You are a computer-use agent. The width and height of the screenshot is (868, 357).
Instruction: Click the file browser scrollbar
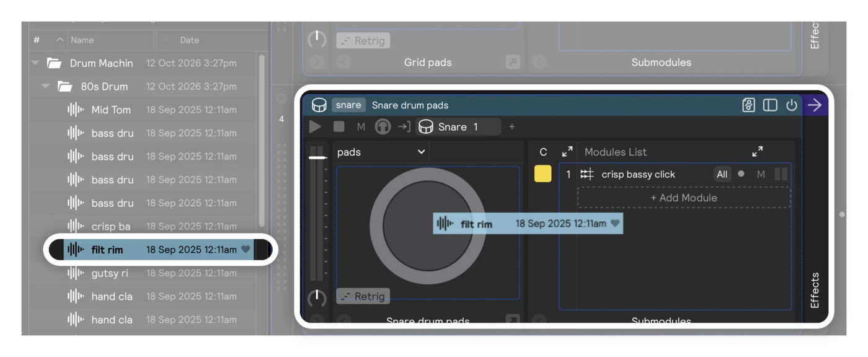[x=262, y=141]
